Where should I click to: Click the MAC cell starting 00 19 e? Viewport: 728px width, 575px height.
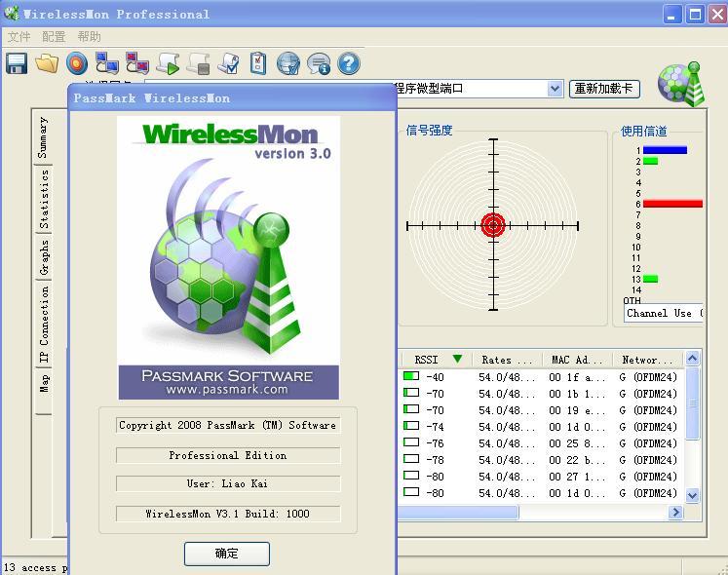click(x=577, y=410)
